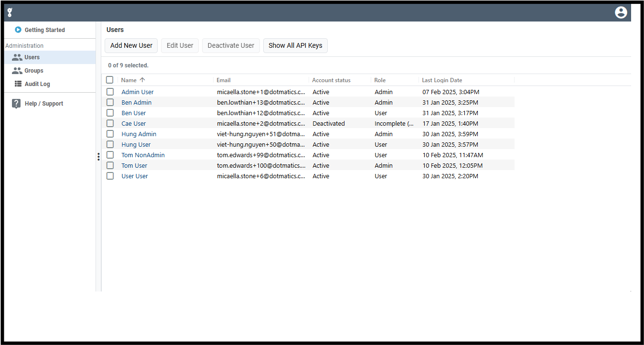Open the Audit Log label in the sidebar

(37, 84)
